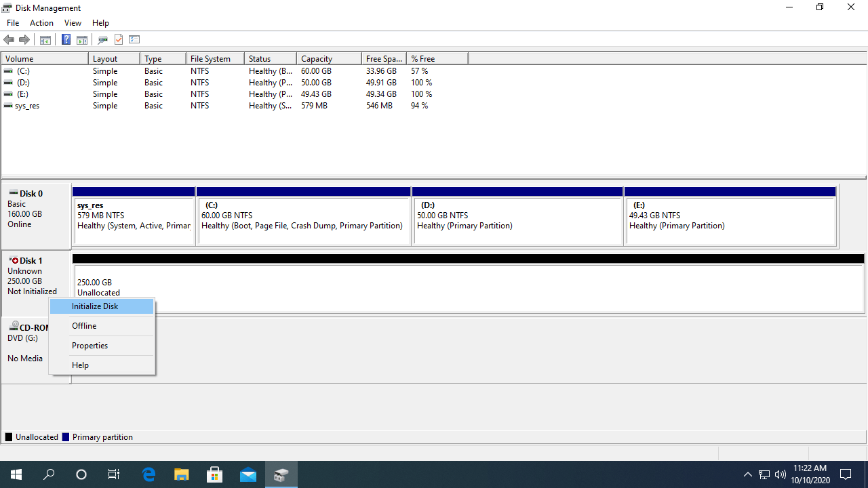868x488 pixels.
Task: Click the Forward arrow toolbar icon
Action: (24, 40)
